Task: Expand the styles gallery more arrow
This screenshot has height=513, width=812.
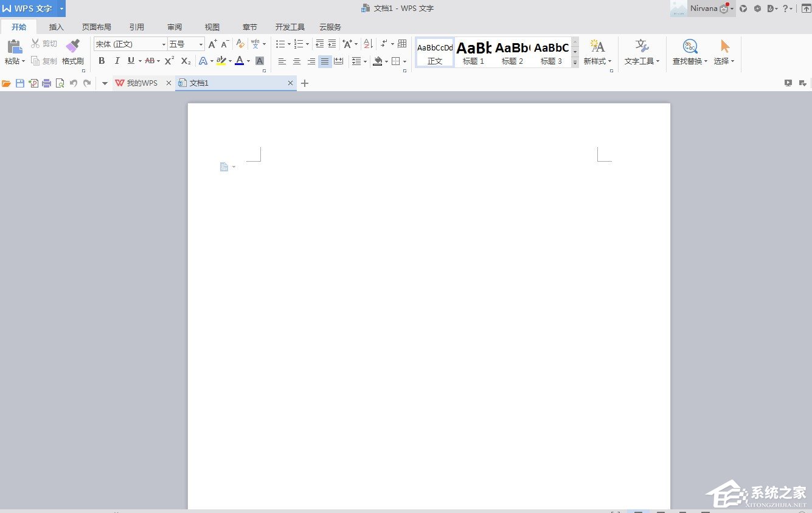Action: pos(575,63)
